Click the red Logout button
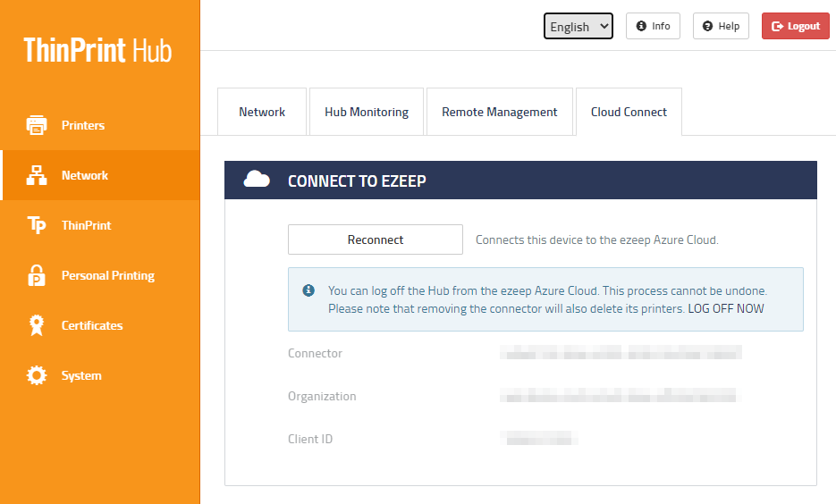The height and width of the screenshot is (504, 836). (x=796, y=26)
